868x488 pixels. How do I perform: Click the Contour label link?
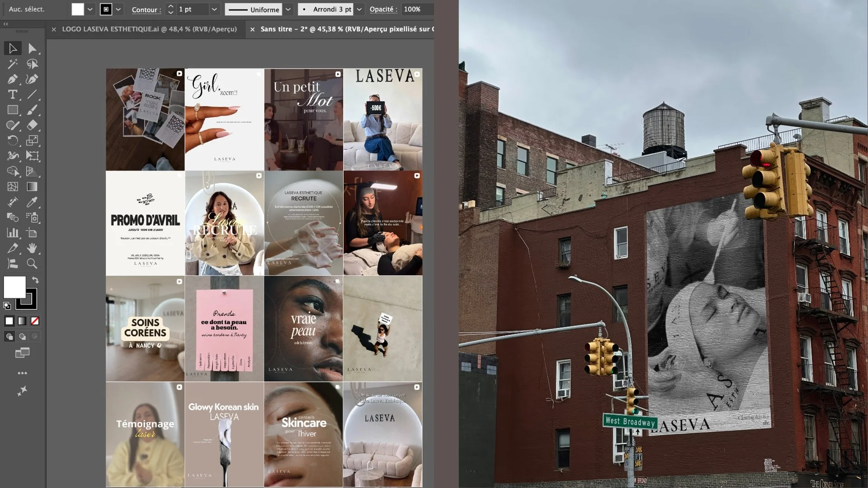[146, 9]
